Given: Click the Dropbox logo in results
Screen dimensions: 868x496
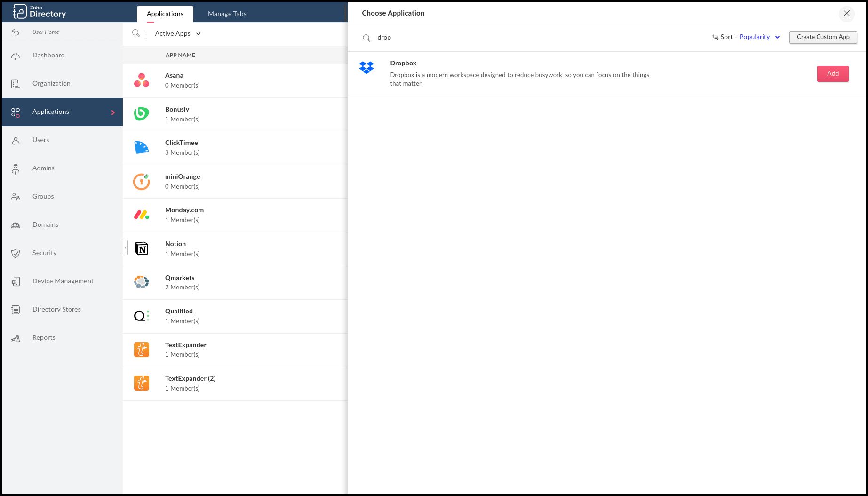Looking at the screenshot, I should [x=366, y=68].
